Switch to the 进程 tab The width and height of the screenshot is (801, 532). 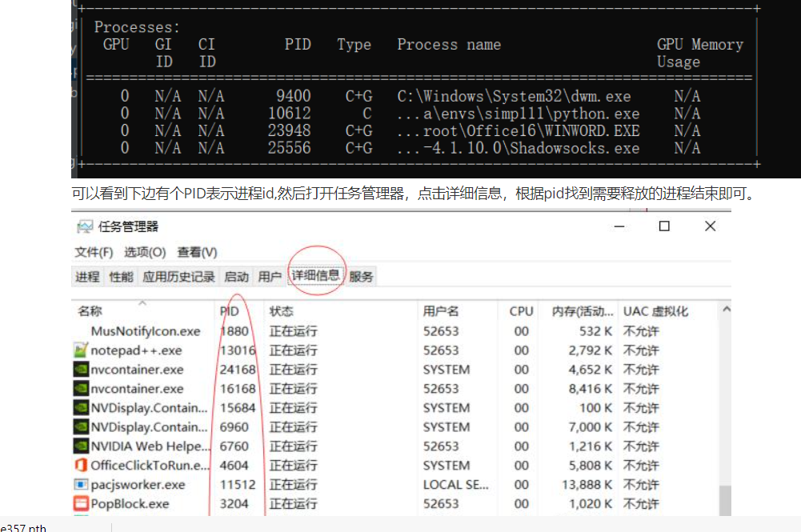click(87, 277)
